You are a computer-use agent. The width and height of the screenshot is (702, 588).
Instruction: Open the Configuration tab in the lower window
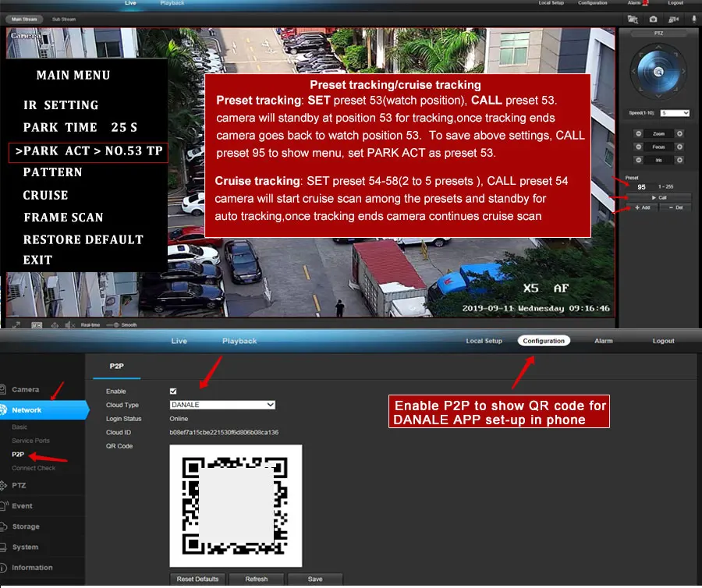click(x=544, y=341)
